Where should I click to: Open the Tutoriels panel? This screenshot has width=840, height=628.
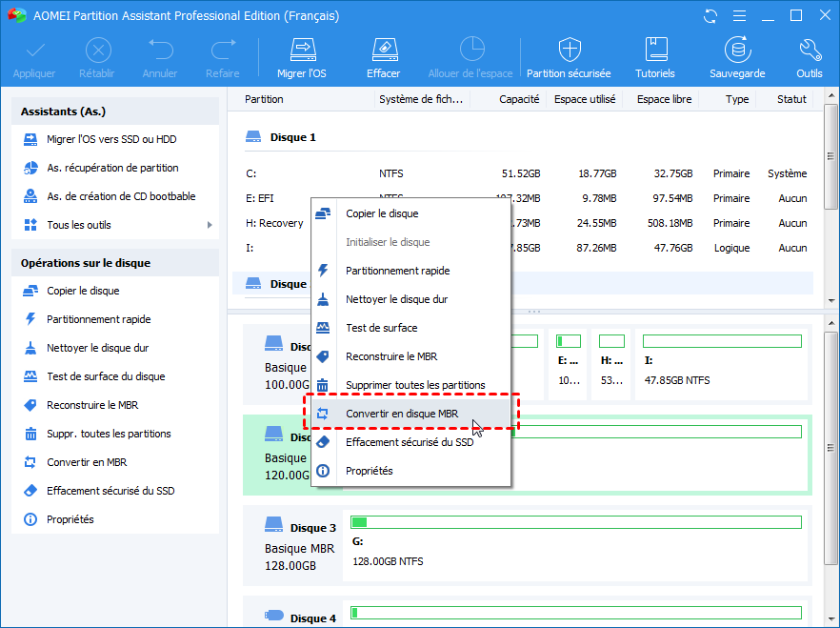(655, 55)
